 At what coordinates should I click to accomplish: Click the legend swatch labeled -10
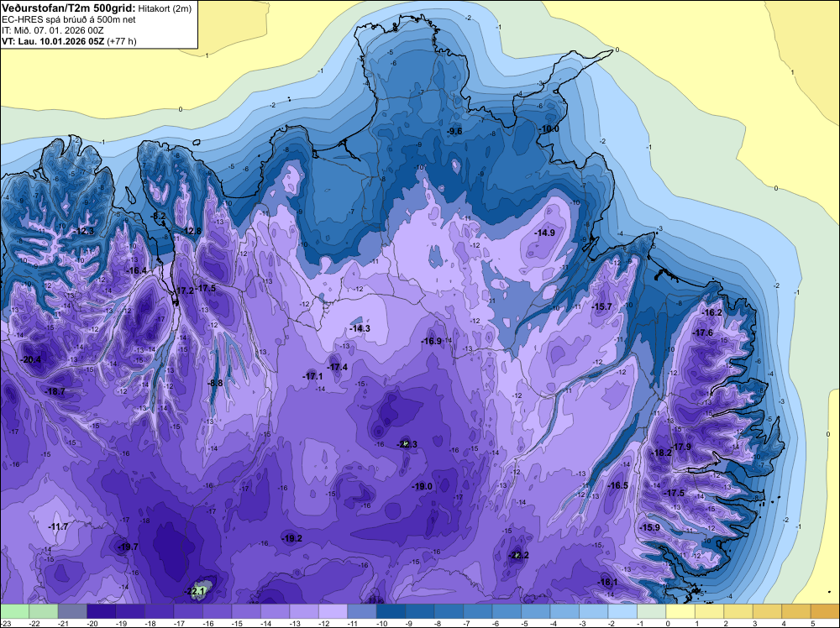[391, 612]
